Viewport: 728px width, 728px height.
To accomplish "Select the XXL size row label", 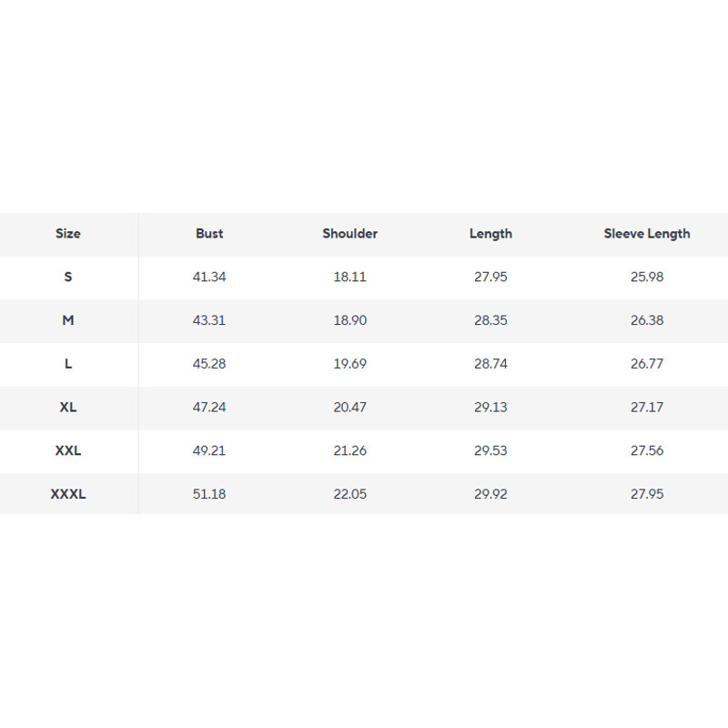I will coord(68,451).
